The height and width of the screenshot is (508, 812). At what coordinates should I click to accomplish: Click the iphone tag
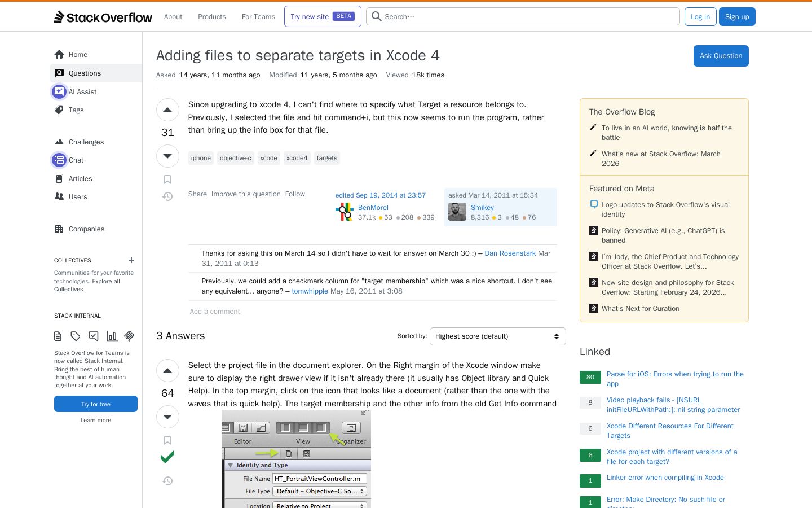201,158
